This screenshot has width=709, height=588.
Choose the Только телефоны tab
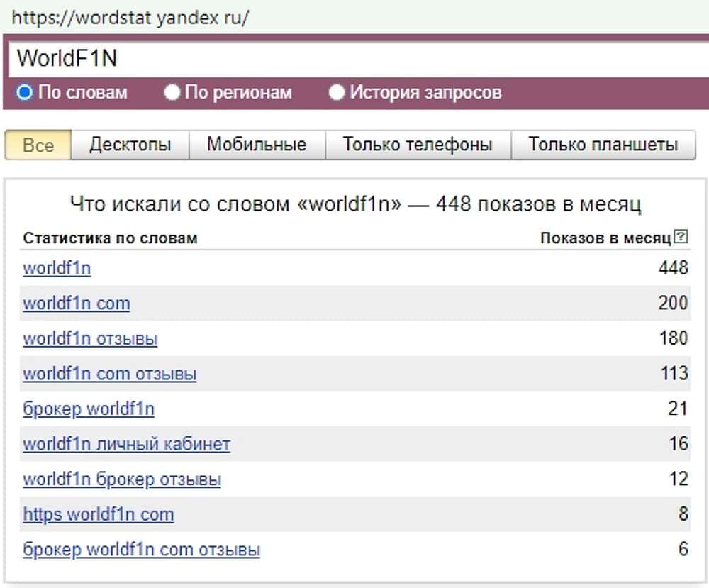(x=418, y=145)
